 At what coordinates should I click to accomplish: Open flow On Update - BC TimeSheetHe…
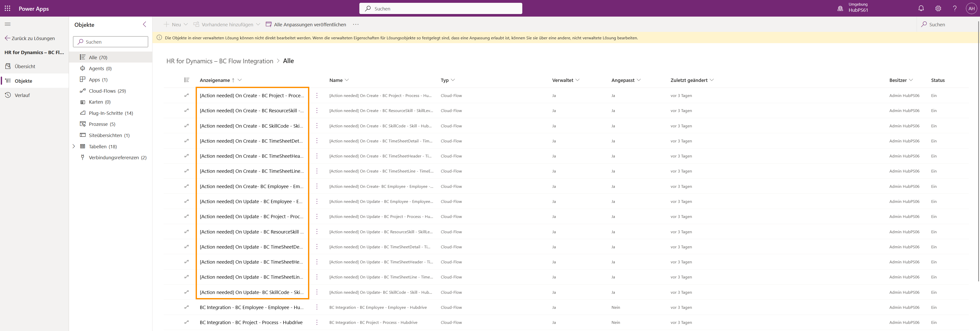coord(252,262)
